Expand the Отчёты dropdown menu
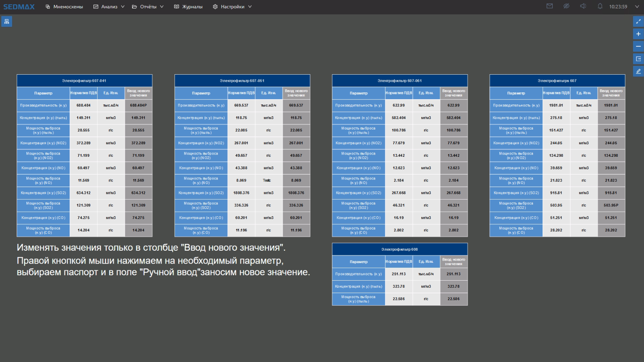The image size is (644, 362). pyautogui.click(x=148, y=7)
